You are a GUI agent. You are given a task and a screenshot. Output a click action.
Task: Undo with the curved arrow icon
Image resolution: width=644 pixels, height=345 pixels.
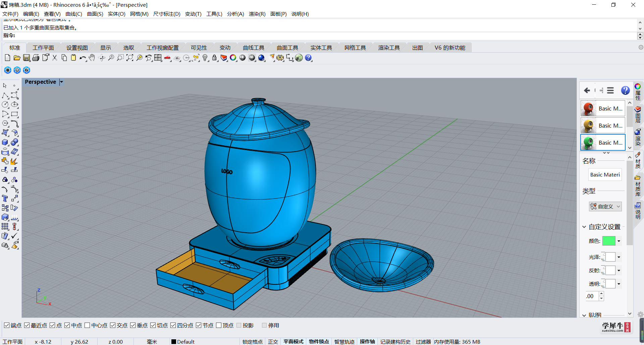[x=83, y=58]
